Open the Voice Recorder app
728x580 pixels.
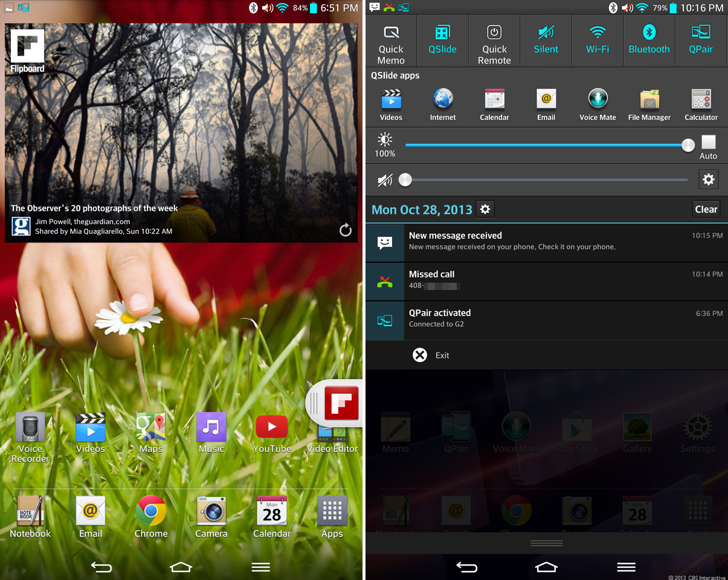[x=30, y=436]
